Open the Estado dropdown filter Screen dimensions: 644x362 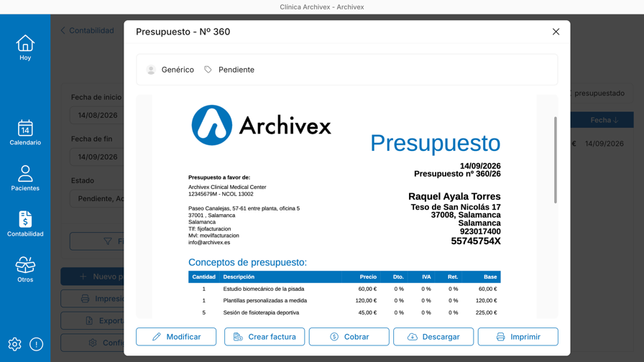97,199
